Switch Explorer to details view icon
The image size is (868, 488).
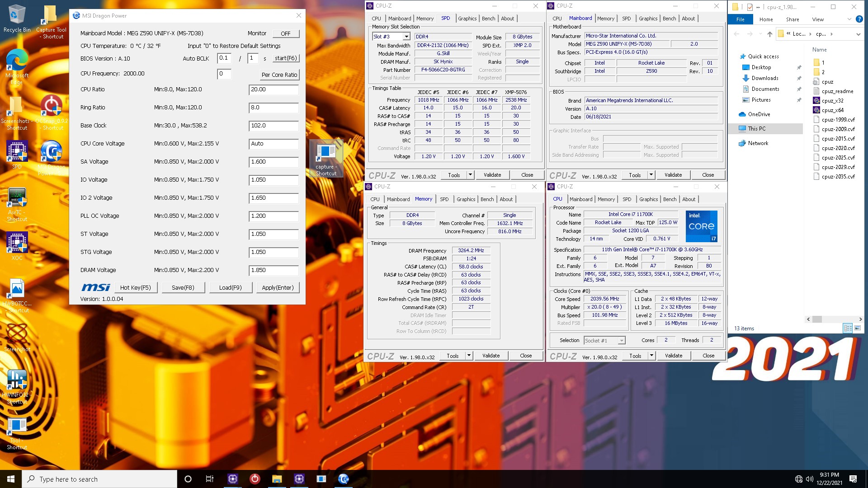point(848,328)
